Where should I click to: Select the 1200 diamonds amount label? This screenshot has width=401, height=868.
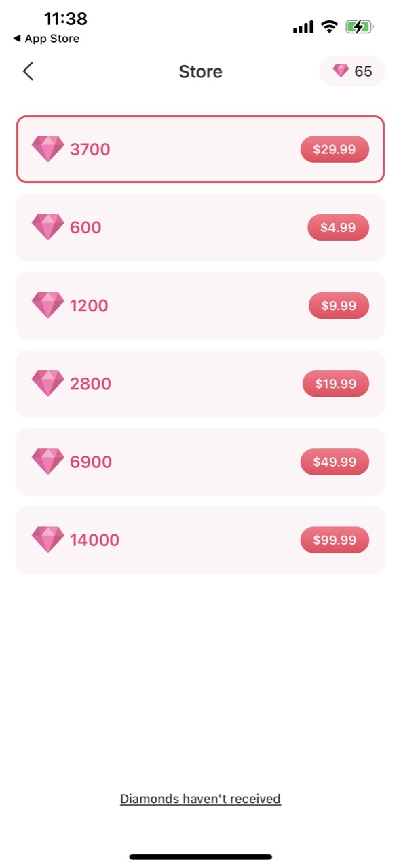(89, 305)
